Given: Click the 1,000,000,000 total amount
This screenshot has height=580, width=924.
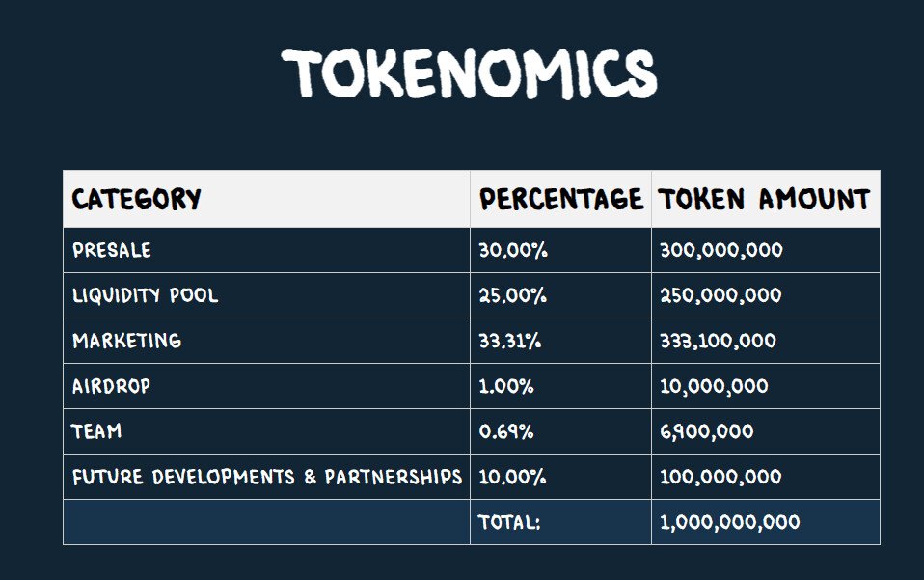Looking at the screenshot, I should coord(729,522).
